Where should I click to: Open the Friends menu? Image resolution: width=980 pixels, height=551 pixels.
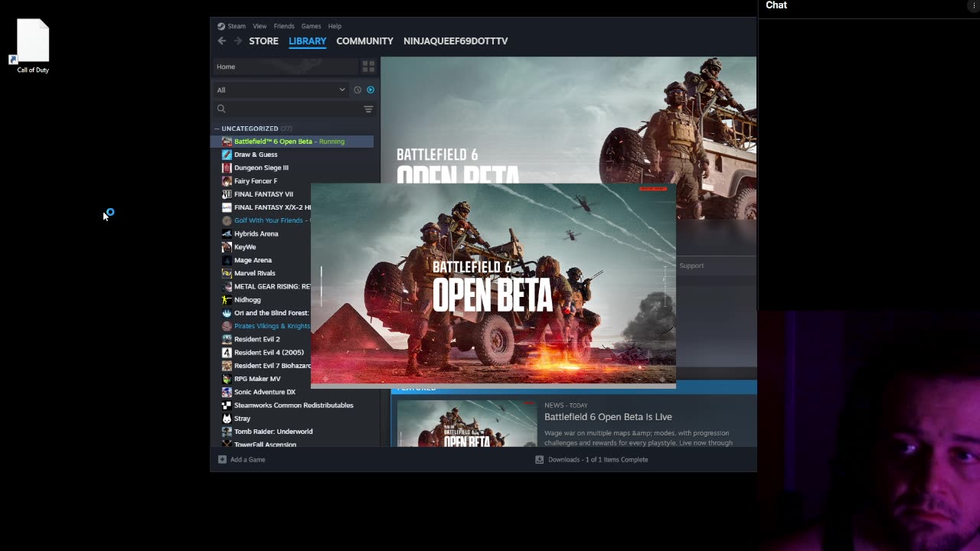(284, 26)
